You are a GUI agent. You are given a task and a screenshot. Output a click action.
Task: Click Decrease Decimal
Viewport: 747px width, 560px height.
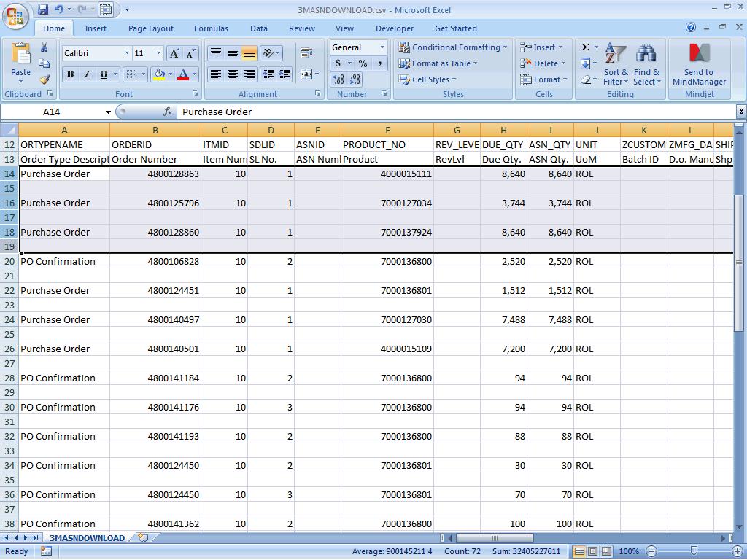[x=355, y=79]
